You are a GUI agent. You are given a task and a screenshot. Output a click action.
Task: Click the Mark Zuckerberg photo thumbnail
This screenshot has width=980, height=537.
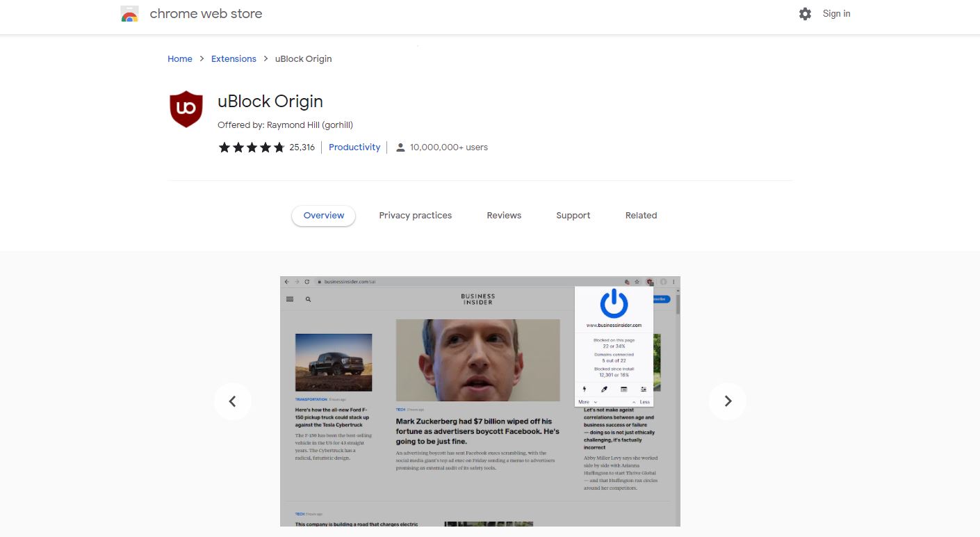click(477, 360)
